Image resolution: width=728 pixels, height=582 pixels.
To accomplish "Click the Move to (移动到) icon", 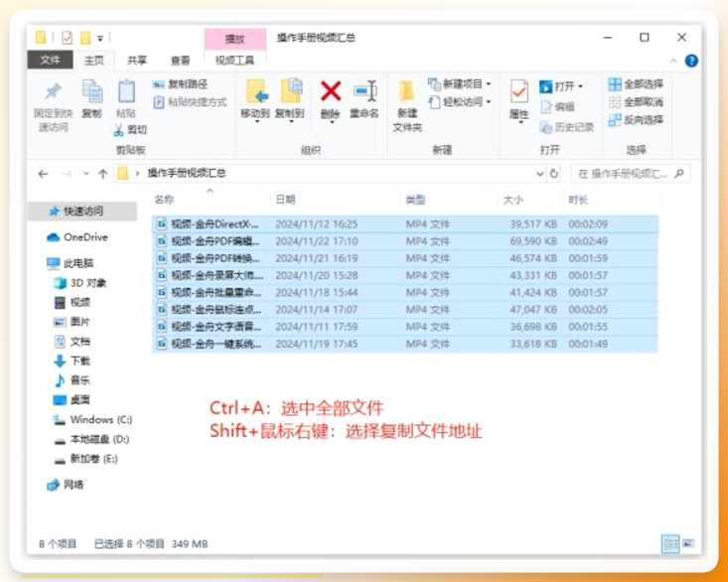I will click(x=256, y=91).
